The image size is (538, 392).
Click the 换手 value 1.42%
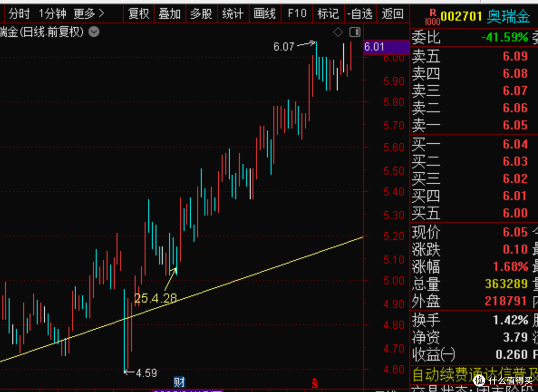click(x=511, y=320)
